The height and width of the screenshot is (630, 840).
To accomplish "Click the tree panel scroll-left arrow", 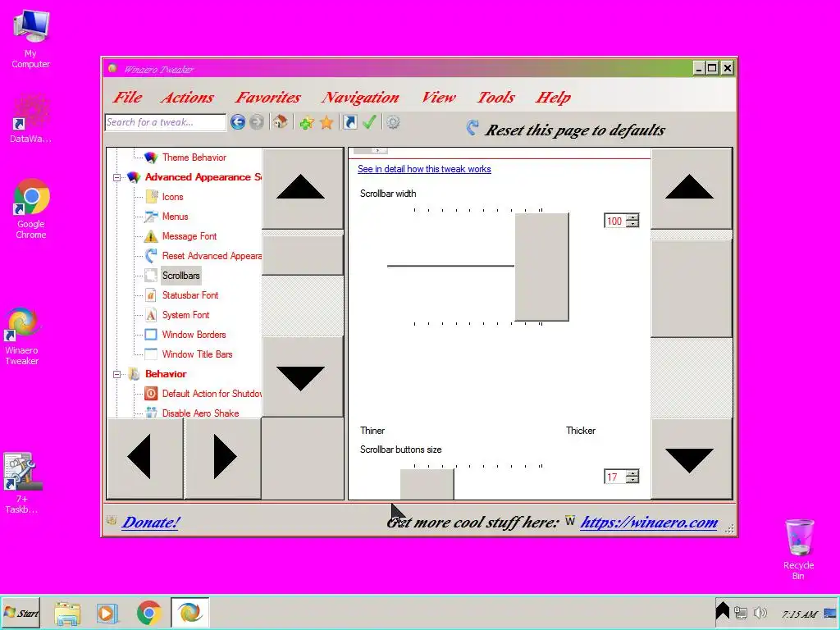I will [x=145, y=458].
